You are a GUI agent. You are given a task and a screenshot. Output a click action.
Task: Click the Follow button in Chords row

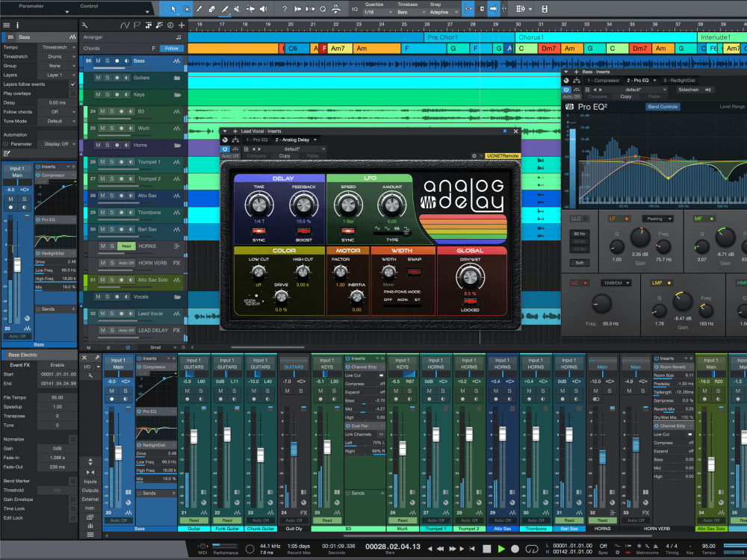pyautogui.click(x=172, y=48)
